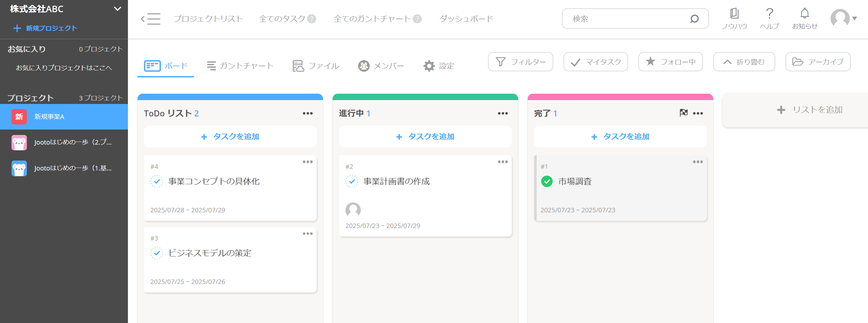Viewport: 868px width, 323px height.
Task: Toggle completion status of 市場調査 task
Action: [x=547, y=181]
